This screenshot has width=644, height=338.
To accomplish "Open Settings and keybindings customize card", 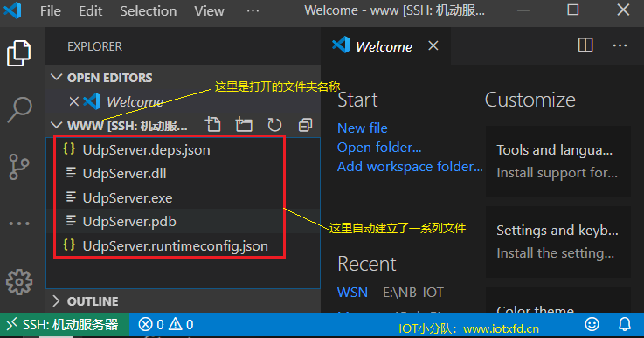I will (558, 241).
